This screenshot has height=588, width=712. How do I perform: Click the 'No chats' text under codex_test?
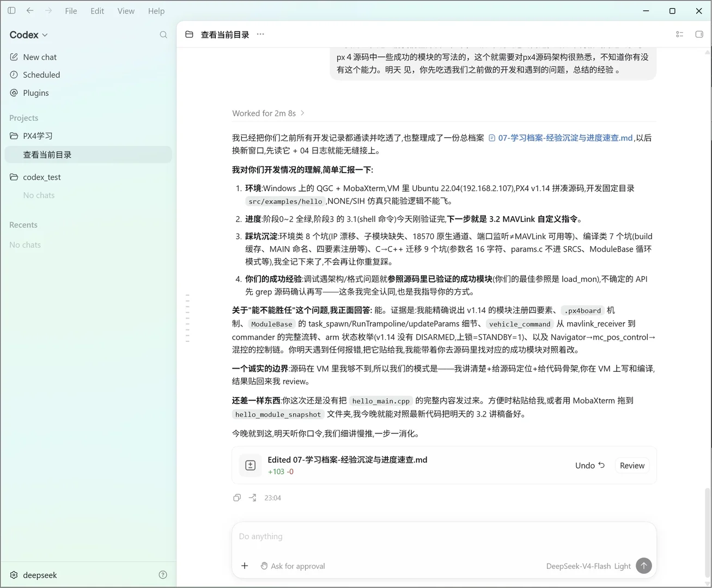(x=39, y=195)
